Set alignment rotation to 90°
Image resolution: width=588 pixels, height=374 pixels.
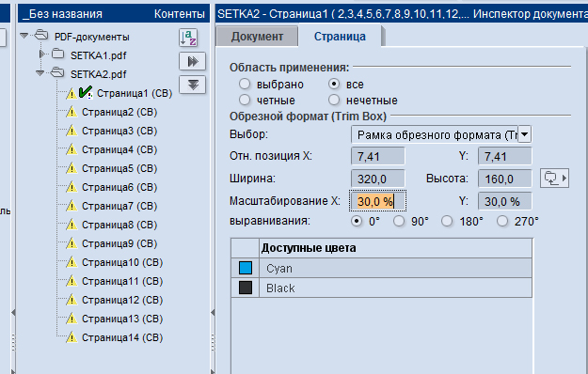pos(399,221)
